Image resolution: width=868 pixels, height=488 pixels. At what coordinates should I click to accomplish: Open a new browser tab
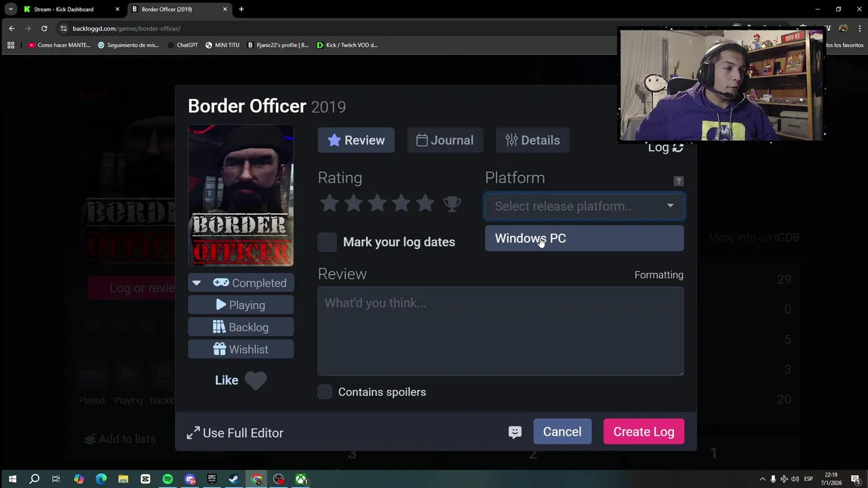(x=241, y=9)
